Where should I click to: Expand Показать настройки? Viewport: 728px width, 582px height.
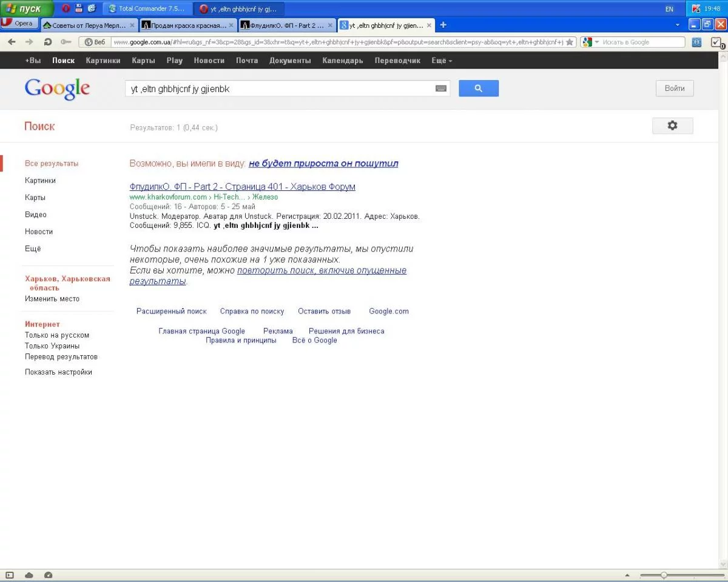pos(58,372)
